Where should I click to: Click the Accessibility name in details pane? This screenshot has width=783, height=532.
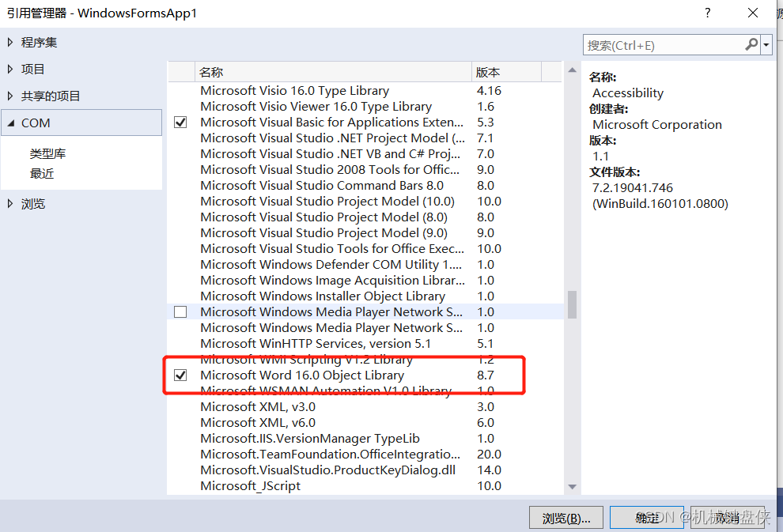pyautogui.click(x=628, y=93)
